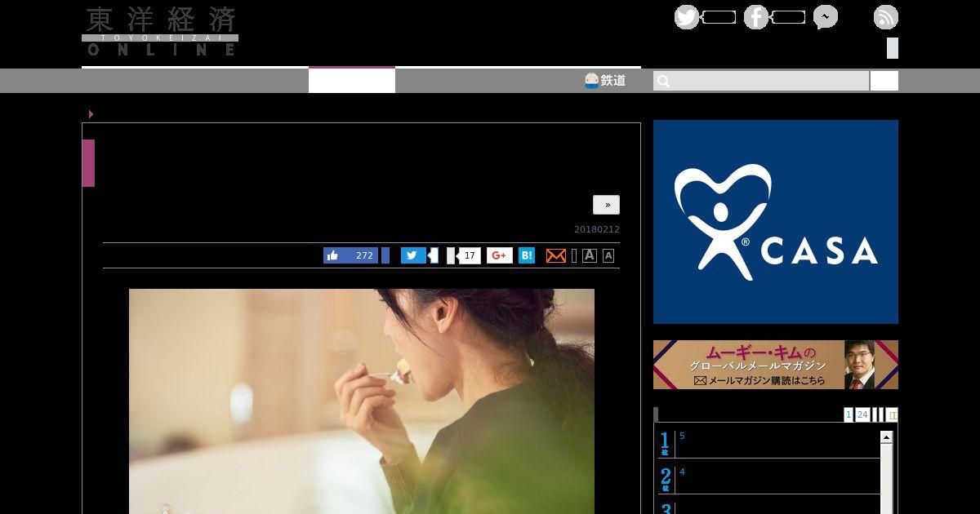
Task: Click the breadcrumb arrow marker above the article
Action: coord(91,114)
